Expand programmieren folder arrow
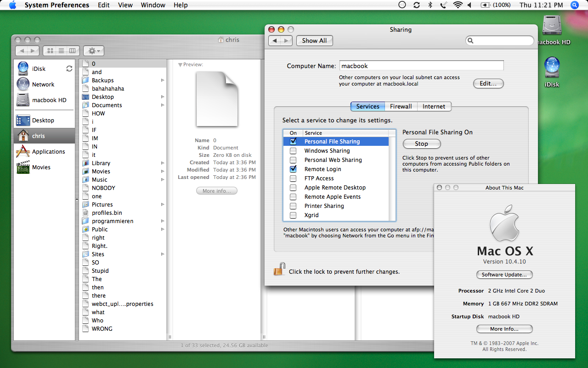 click(163, 221)
